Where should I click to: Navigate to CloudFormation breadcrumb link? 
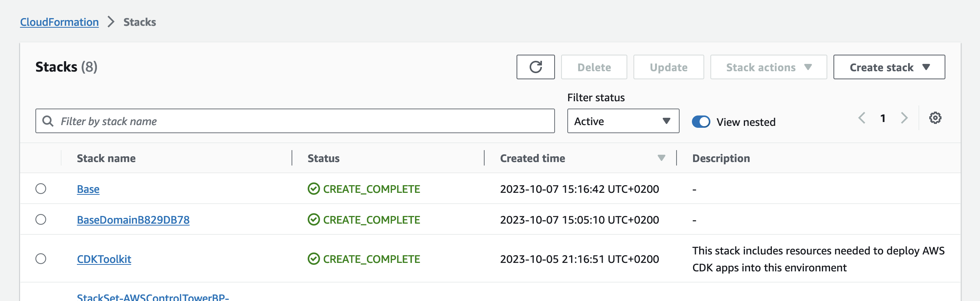pyautogui.click(x=59, y=22)
